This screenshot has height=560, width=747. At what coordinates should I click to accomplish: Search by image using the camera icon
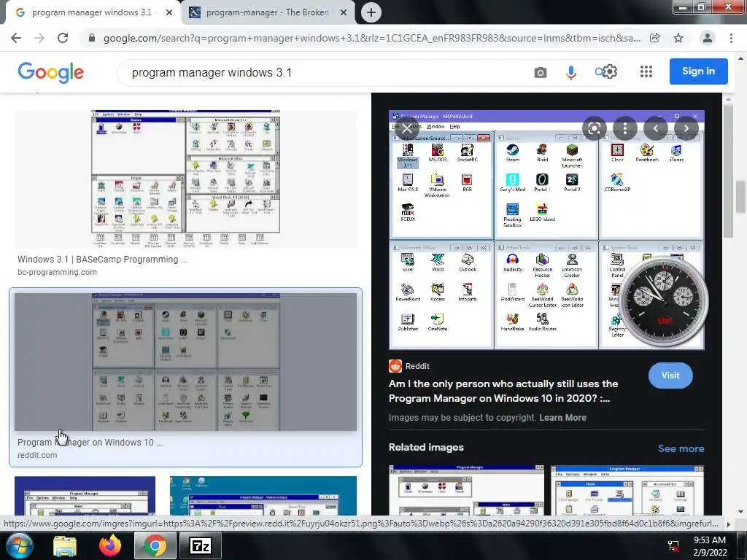click(541, 72)
